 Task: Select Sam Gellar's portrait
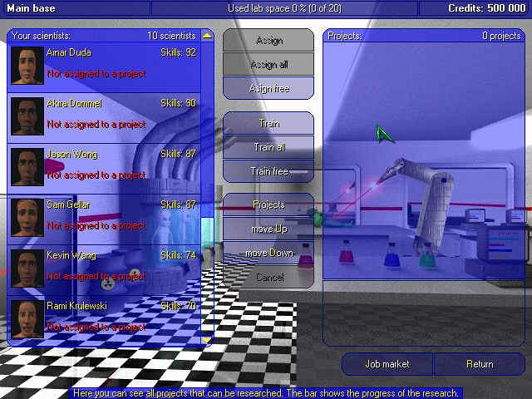(x=27, y=218)
